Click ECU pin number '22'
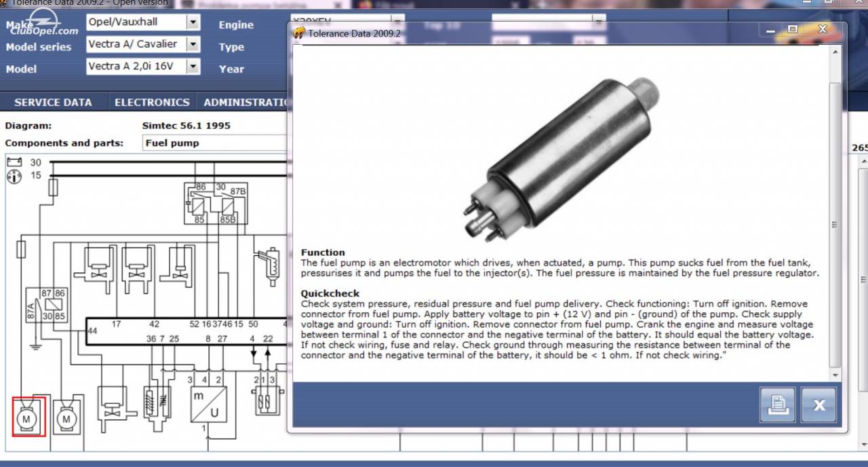Screen dimensions: 868x467 [x=268, y=338]
